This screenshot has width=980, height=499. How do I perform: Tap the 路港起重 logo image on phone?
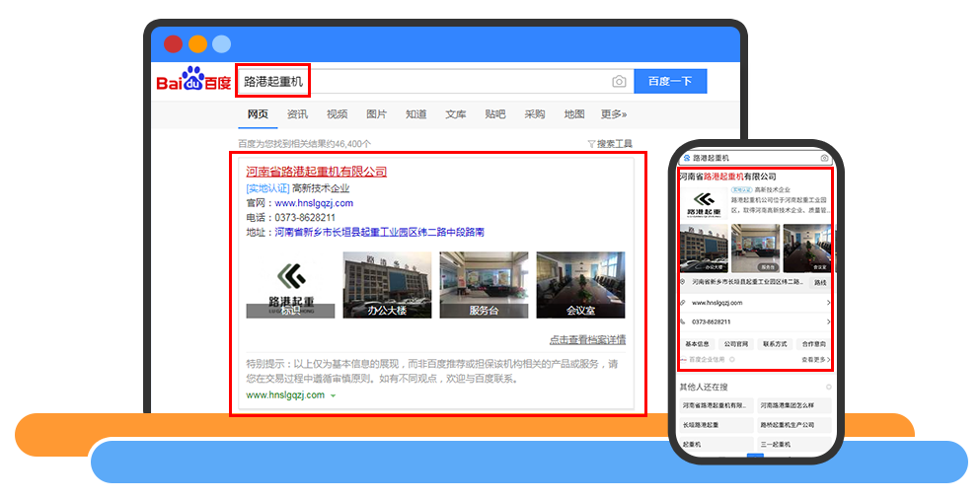(705, 205)
